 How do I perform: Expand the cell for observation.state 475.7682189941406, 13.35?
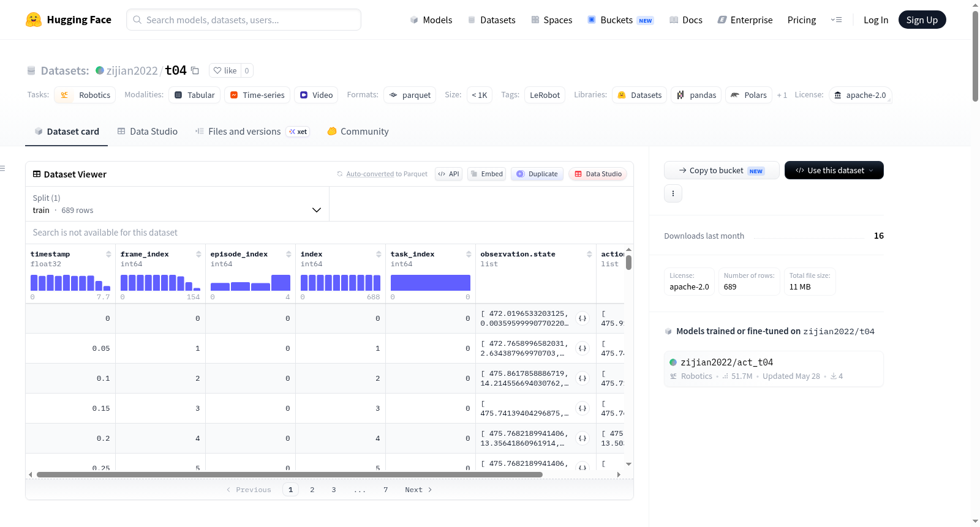[582, 438]
